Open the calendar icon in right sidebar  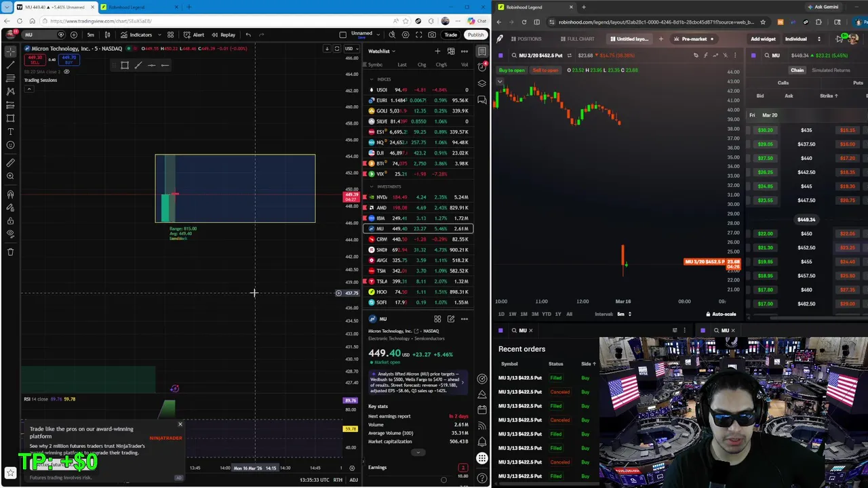click(481, 410)
